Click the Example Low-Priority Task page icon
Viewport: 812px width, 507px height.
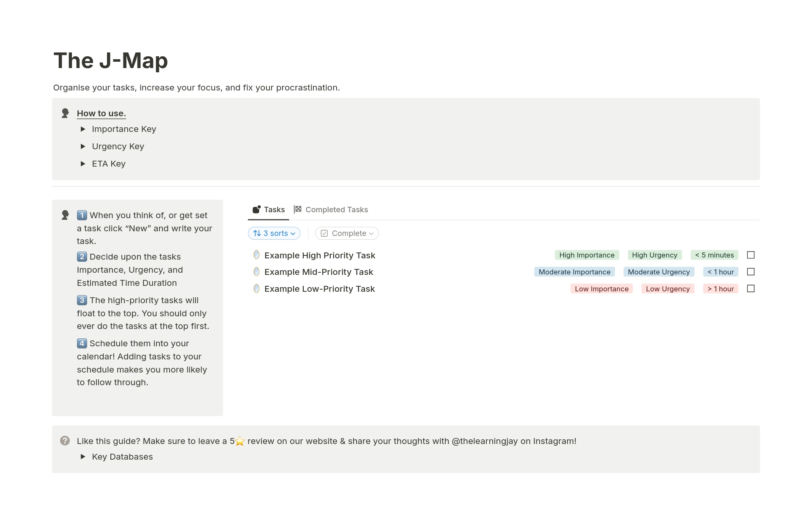[256, 289]
